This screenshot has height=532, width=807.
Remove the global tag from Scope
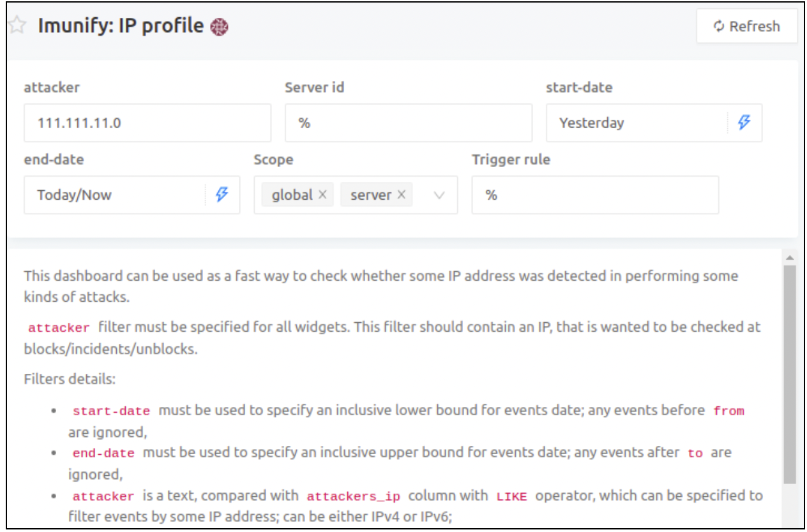click(322, 195)
